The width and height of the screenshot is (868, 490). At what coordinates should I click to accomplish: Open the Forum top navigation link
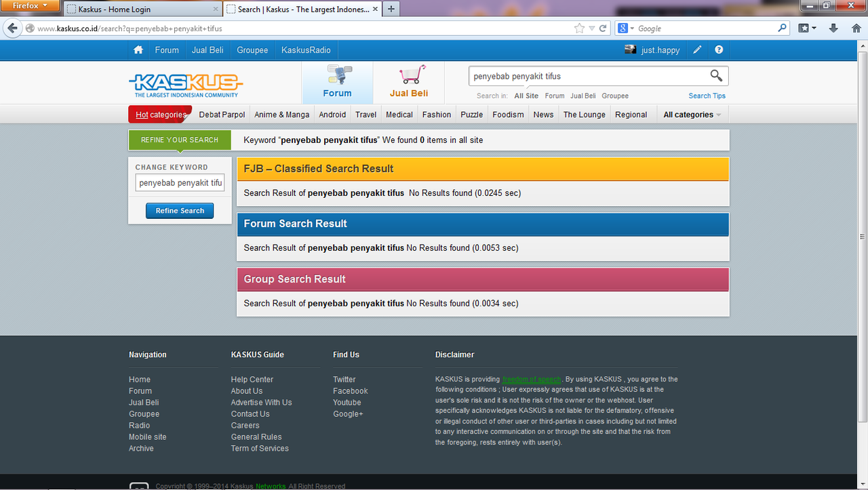167,50
